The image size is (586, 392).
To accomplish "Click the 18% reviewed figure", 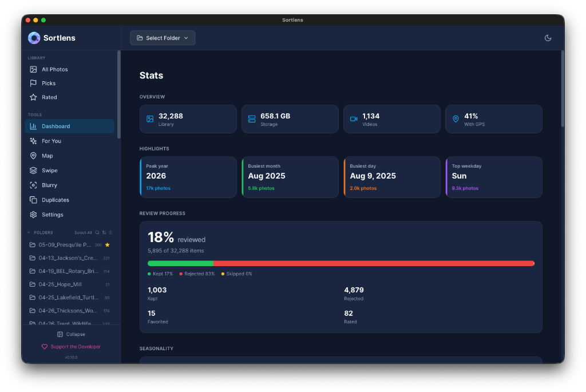I will pyautogui.click(x=176, y=237).
